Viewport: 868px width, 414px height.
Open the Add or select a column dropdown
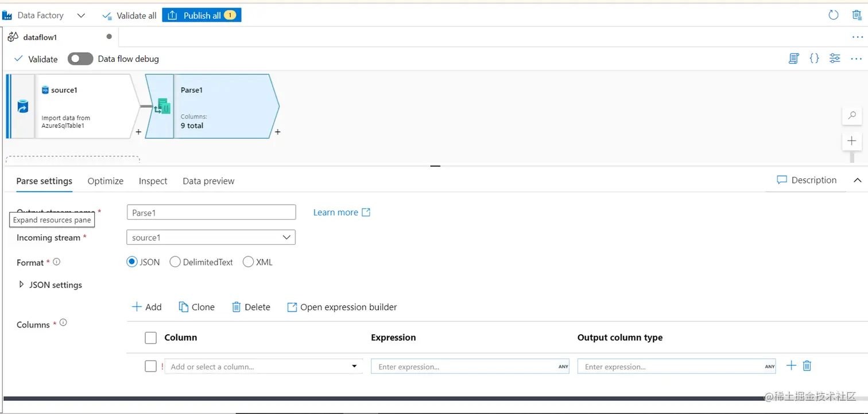click(x=264, y=366)
